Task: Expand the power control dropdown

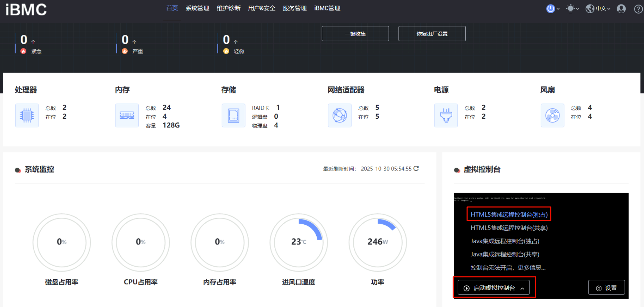Action: [x=553, y=9]
